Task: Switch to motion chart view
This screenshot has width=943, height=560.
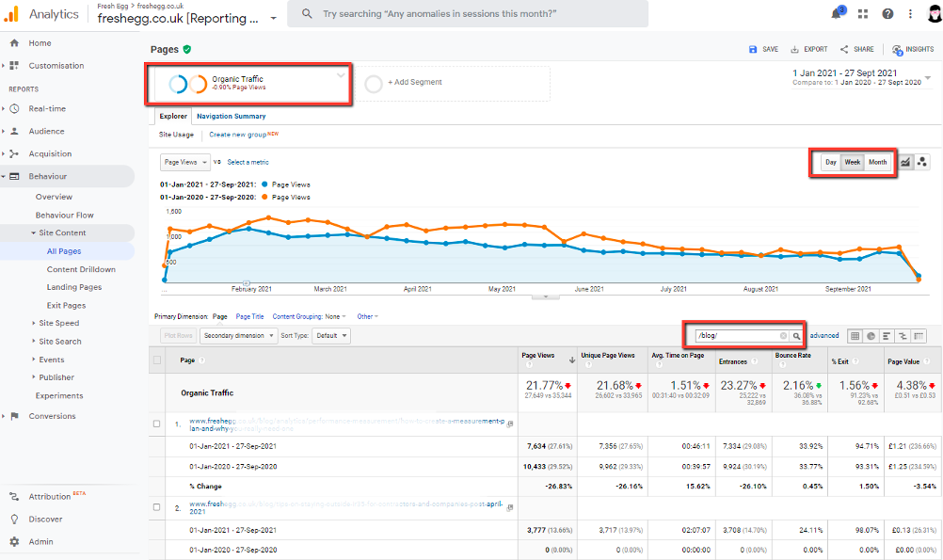Action: coord(922,162)
